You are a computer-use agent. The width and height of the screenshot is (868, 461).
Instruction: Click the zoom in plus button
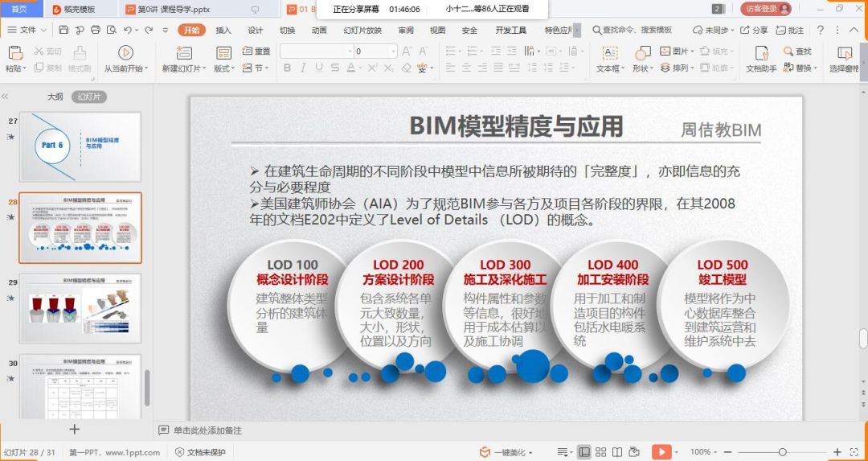(837, 452)
